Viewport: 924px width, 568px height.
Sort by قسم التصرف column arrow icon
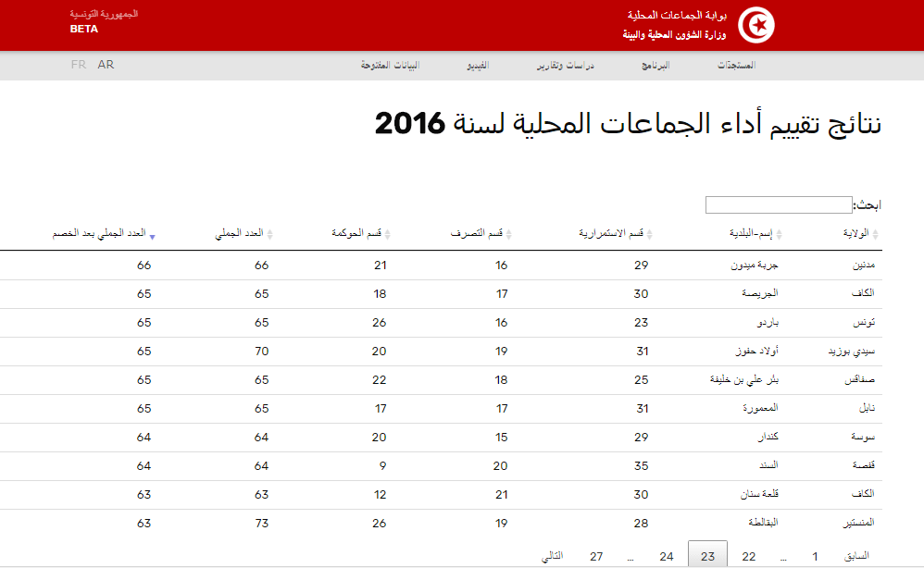point(509,234)
